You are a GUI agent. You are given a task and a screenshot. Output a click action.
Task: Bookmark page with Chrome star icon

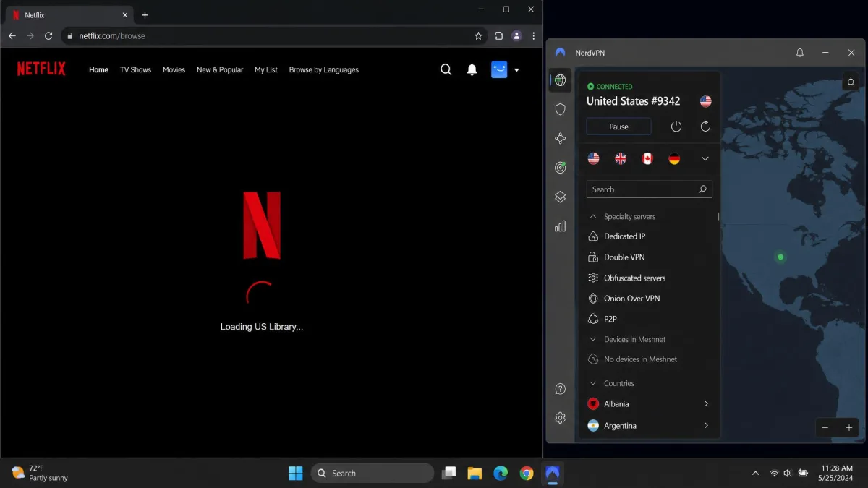coord(478,35)
